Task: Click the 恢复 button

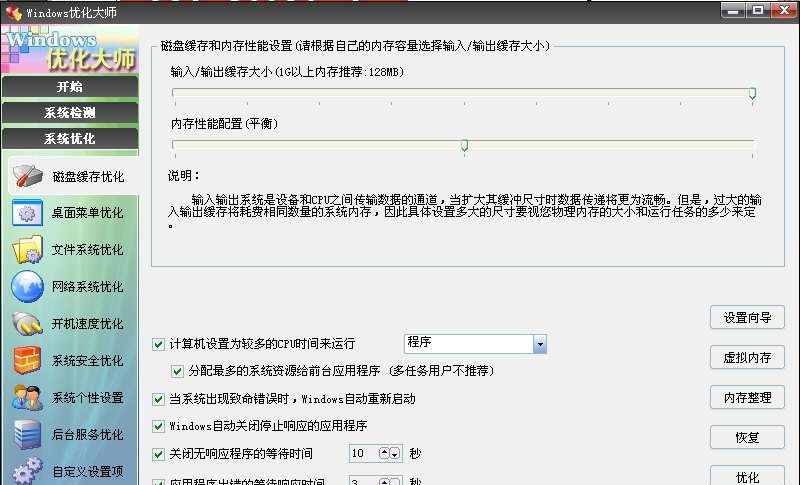Action: click(x=747, y=437)
